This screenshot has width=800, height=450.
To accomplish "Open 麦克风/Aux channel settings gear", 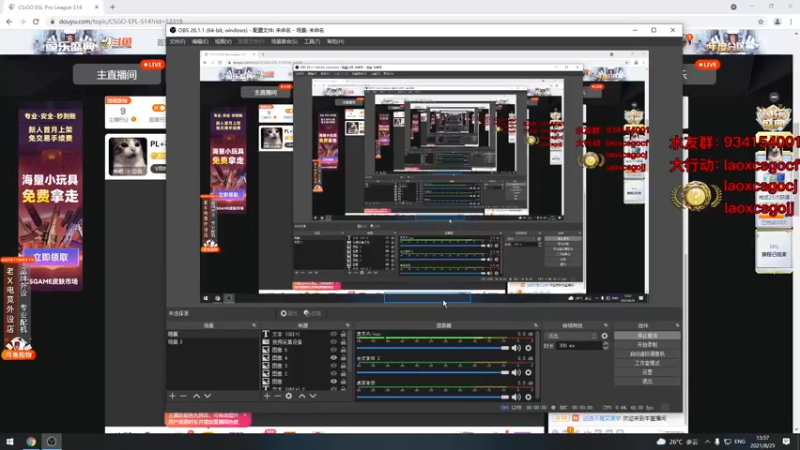I will click(529, 348).
